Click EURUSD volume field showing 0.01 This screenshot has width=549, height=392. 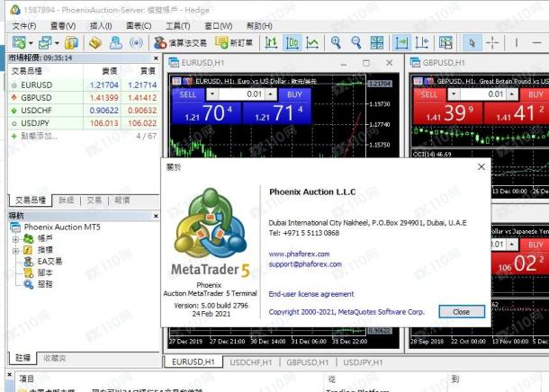pos(241,94)
